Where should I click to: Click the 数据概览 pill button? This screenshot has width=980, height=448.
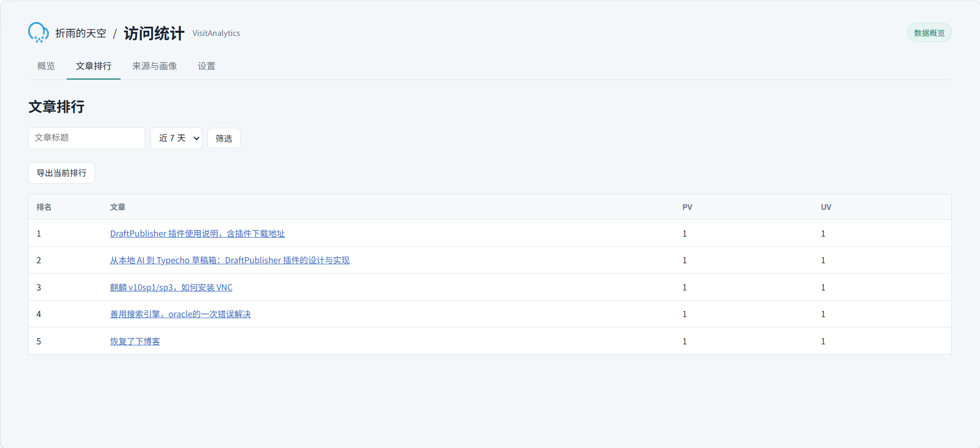pyautogui.click(x=929, y=33)
